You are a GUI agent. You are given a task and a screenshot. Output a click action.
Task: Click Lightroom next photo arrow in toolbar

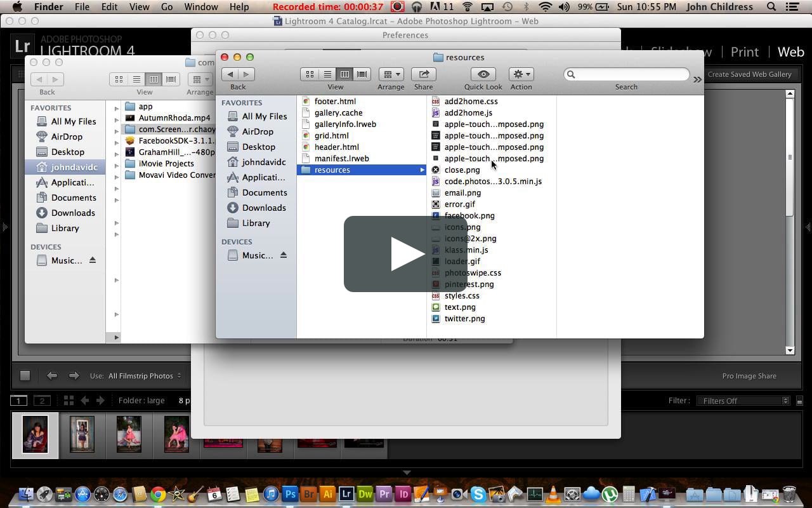point(74,376)
